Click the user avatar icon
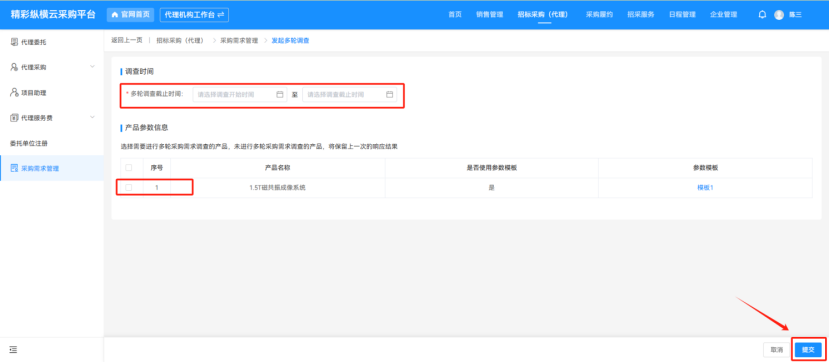This screenshot has width=829, height=362. click(x=779, y=15)
